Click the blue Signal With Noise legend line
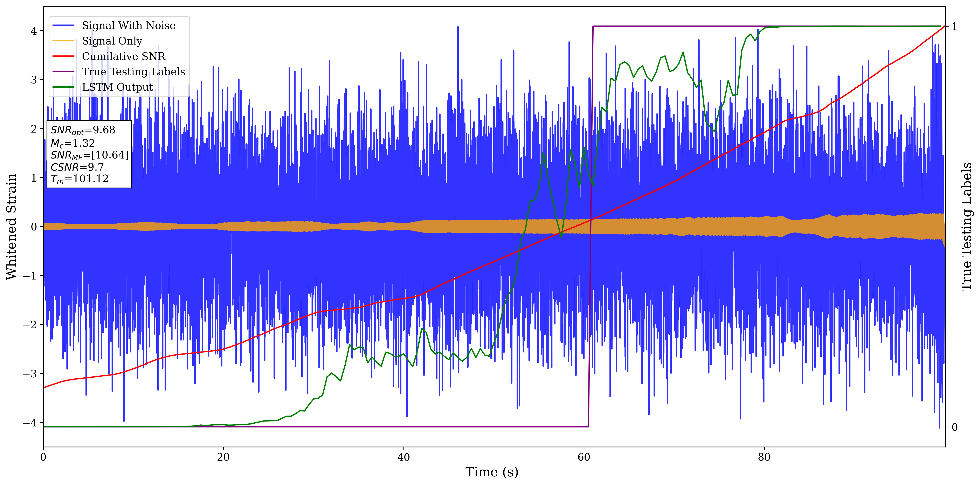Image resolution: width=980 pixels, height=485 pixels. [x=63, y=26]
